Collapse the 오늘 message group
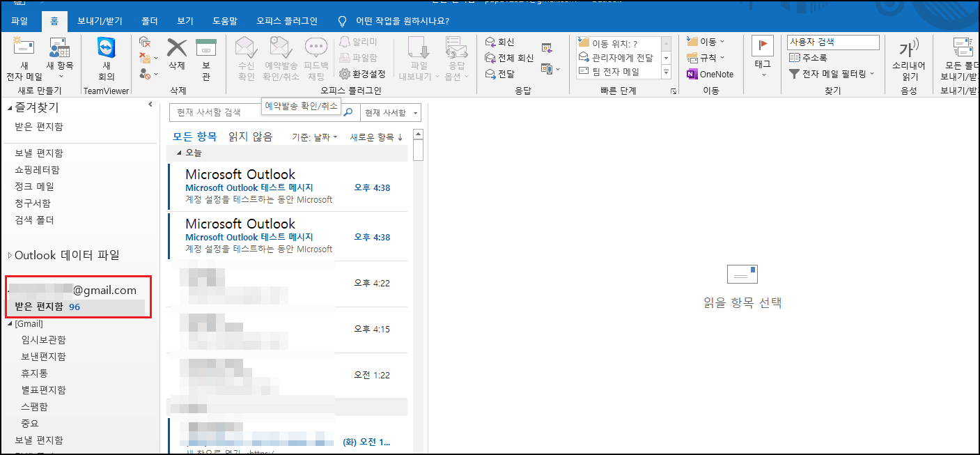This screenshot has width=980, height=455. tap(178, 153)
